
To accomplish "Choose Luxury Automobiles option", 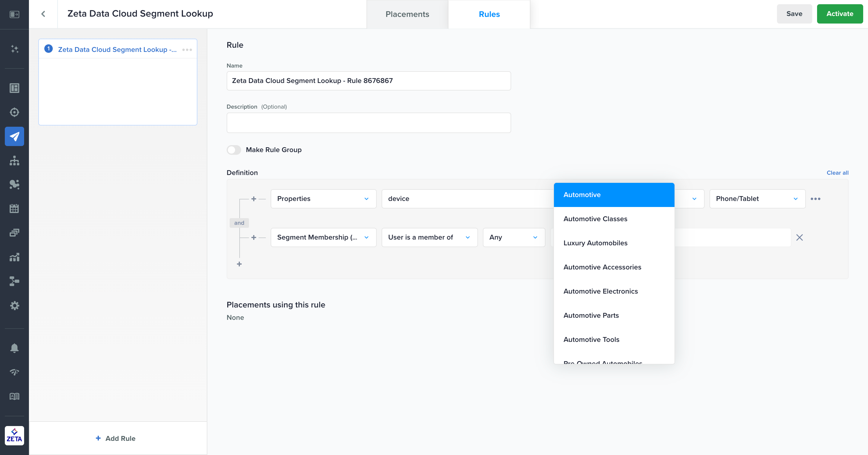I will click(595, 243).
